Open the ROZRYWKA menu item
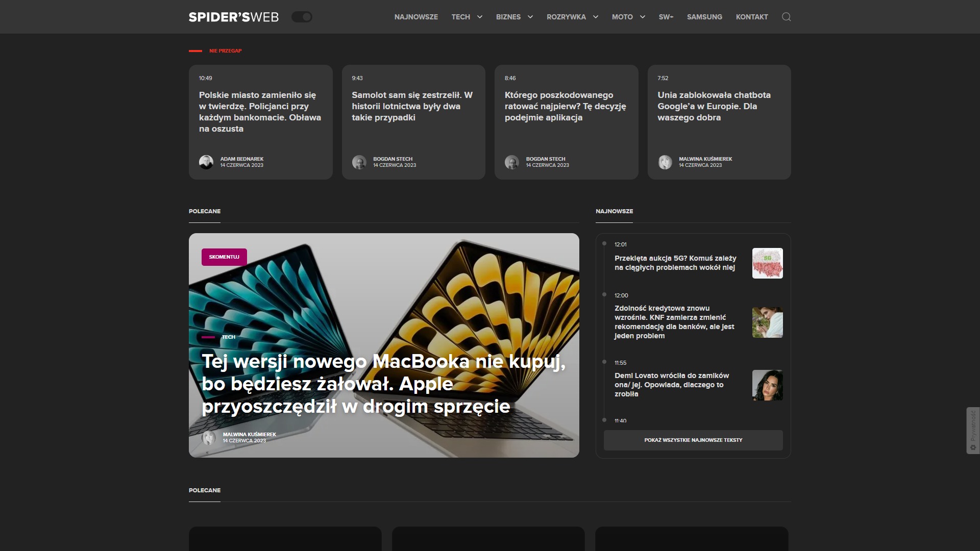The width and height of the screenshot is (980, 551). coord(566,17)
